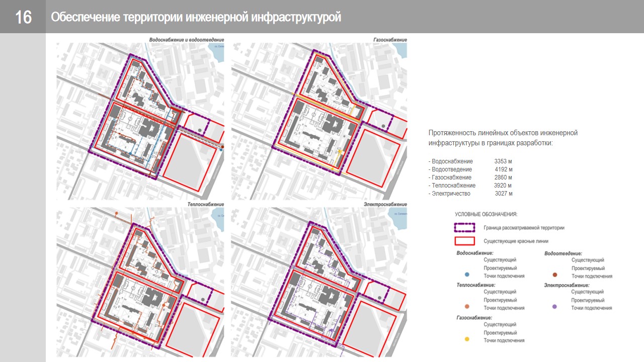Select the 'Газоснабжение' map title
Screen dimensions: 644x362
coord(390,40)
